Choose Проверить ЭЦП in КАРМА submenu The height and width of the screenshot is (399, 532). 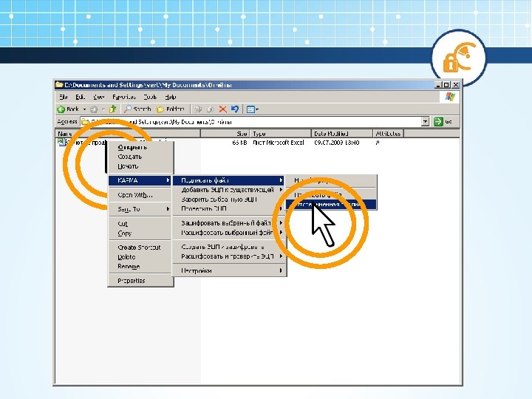[228, 208]
